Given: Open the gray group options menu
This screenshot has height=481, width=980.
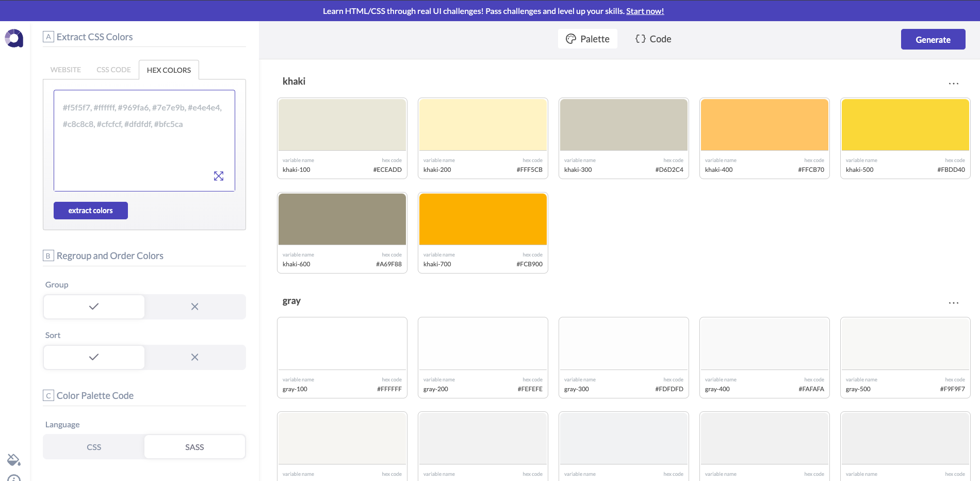Looking at the screenshot, I should click(x=953, y=302).
